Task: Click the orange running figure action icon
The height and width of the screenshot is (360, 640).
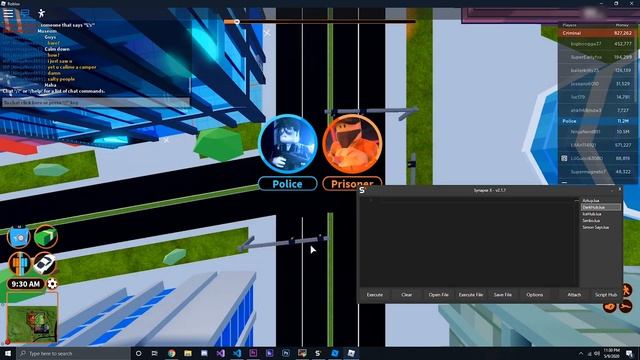Action: click(626, 290)
